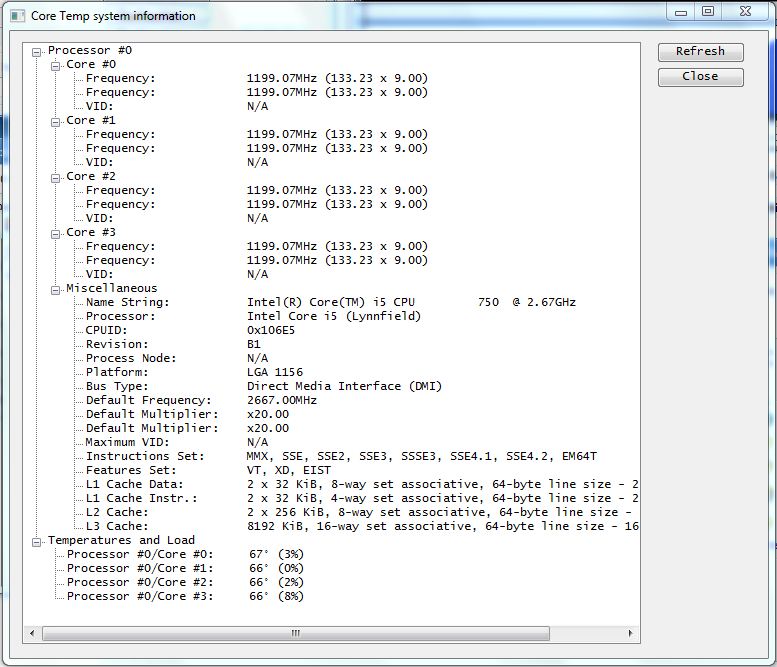
Task: Select the L3 Cache row
Action: pyautogui.click(x=362, y=526)
